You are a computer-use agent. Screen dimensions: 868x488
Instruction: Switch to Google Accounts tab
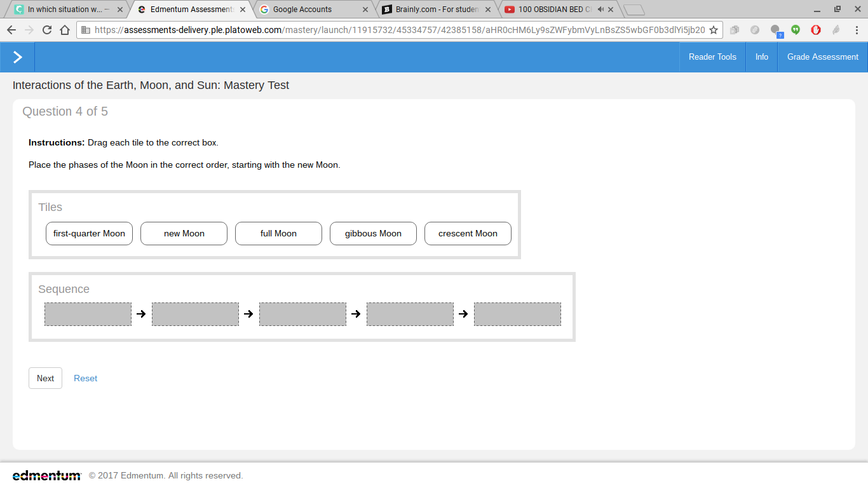(x=315, y=10)
